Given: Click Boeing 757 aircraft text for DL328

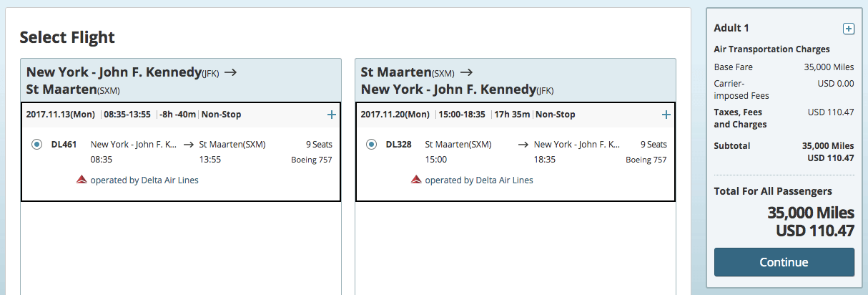Looking at the screenshot, I should pyautogui.click(x=646, y=160).
